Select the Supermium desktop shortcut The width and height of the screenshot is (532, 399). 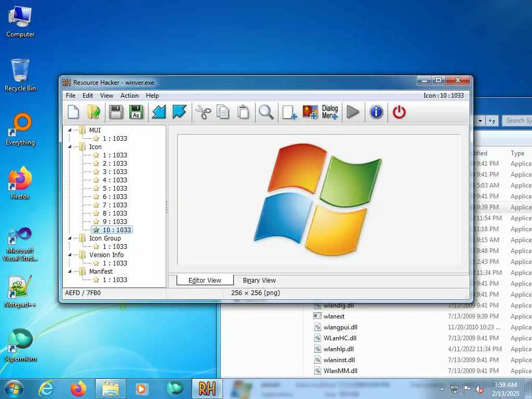click(x=20, y=345)
